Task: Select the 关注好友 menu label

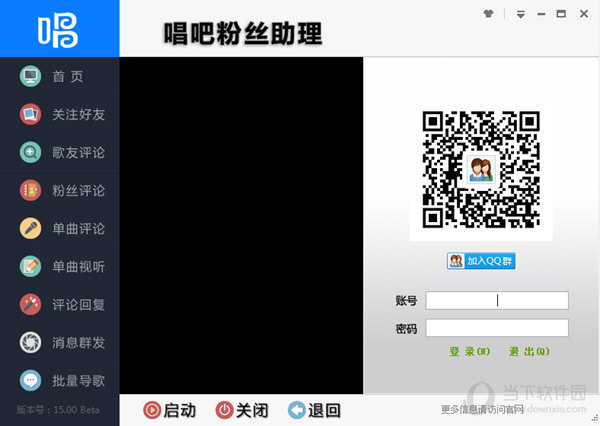Action: [78, 114]
